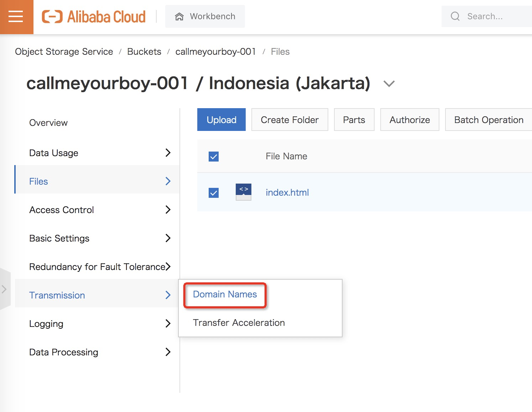
Task: Expand the collapsed left side panel handle
Action: pos(5,289)
